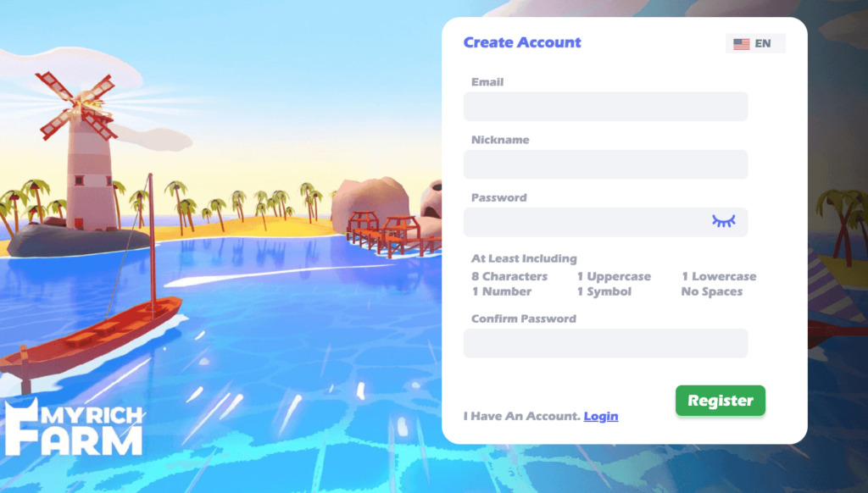Click the Email field label

pos(487,82)
